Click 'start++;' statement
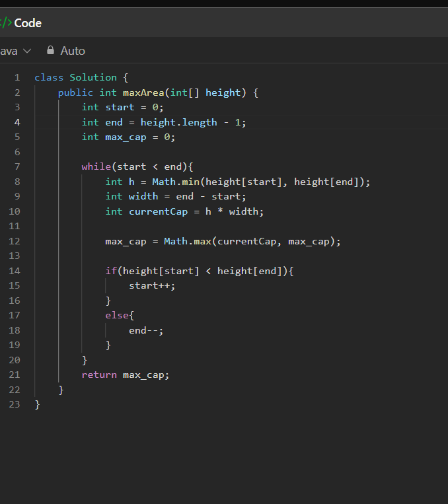The width and height of the screenshot is (448, 504). click(x=152, y=286)
